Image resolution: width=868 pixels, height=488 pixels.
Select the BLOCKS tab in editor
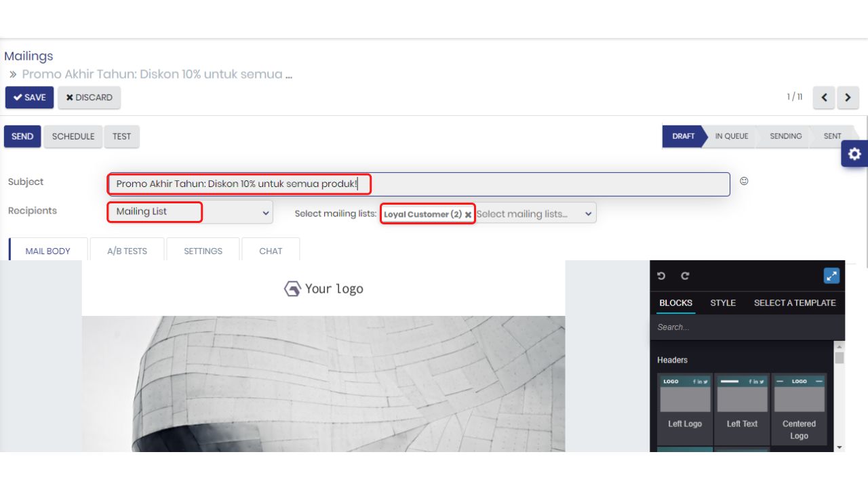(x=676, y=303)
